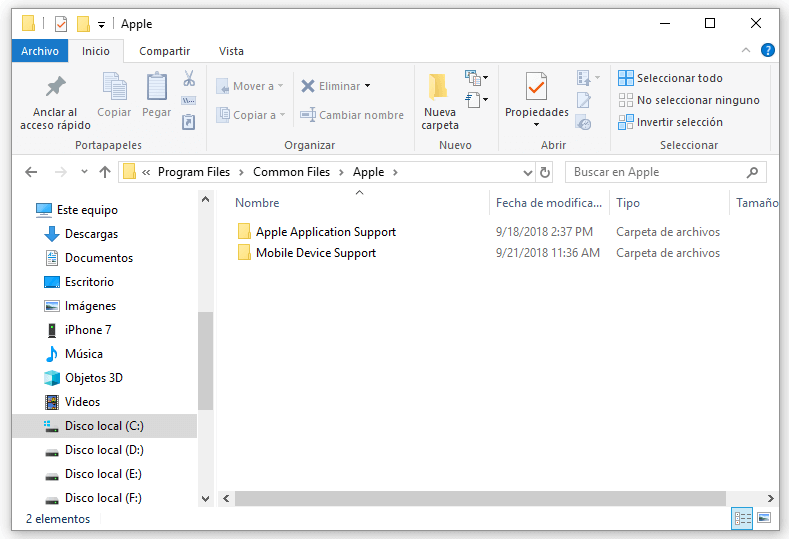Click No seleccionar ninguno
The height and width of the screenshot is (539, 789).
click(689, 100)
